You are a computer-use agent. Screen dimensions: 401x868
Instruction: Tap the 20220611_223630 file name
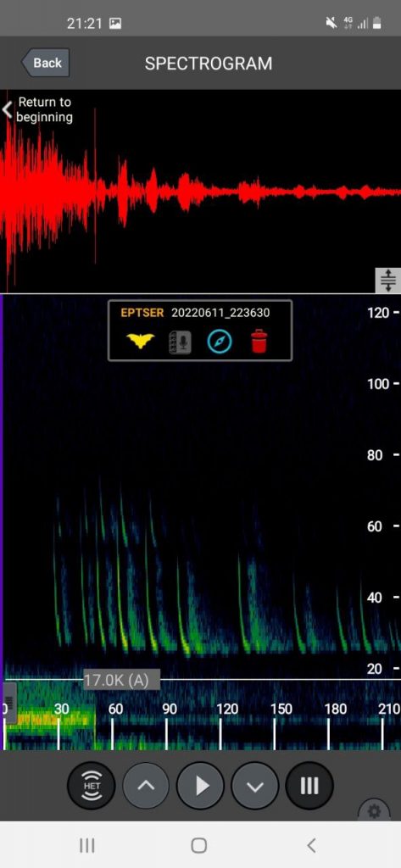(x=220, y=313)
